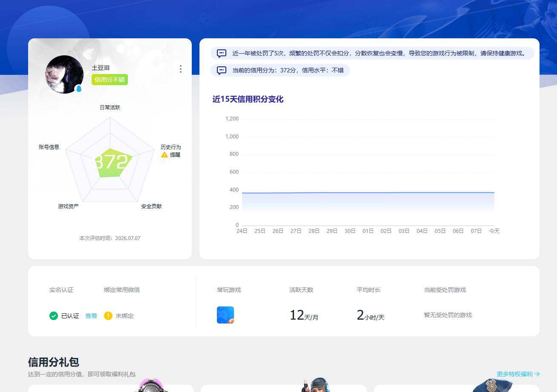Select the 游戏资产 radar label
Image resolution: width=557 pixels, height=392 pixels.
click(68, 206)
